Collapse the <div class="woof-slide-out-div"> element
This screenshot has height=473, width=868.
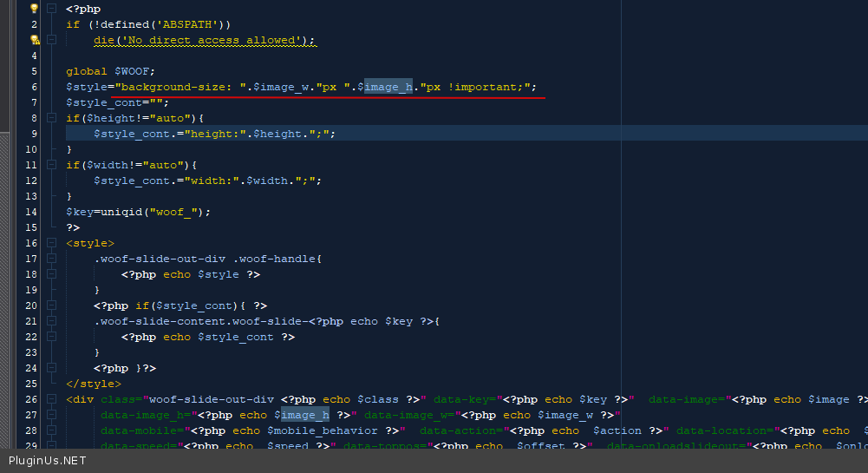click(51, 399)
